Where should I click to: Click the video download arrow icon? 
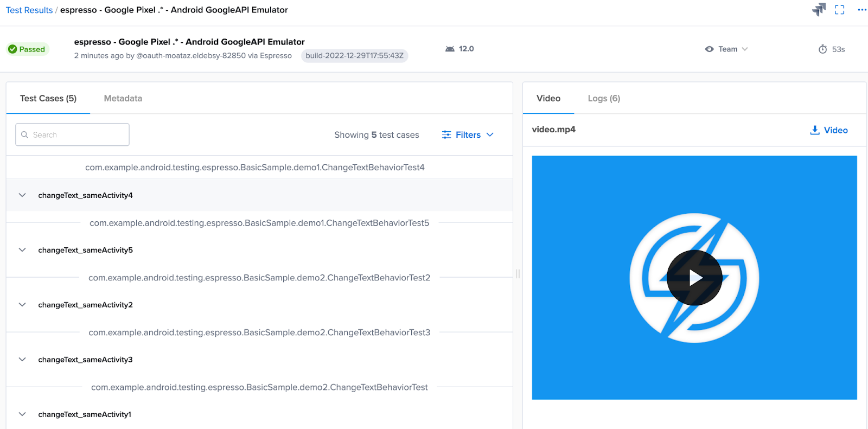coord(814,130)
